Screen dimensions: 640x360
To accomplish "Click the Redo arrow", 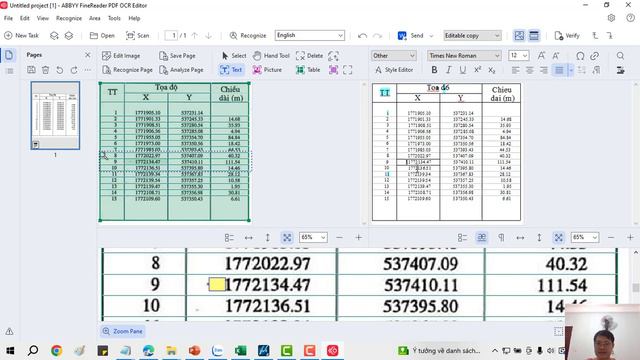I will tap(377, 36).
